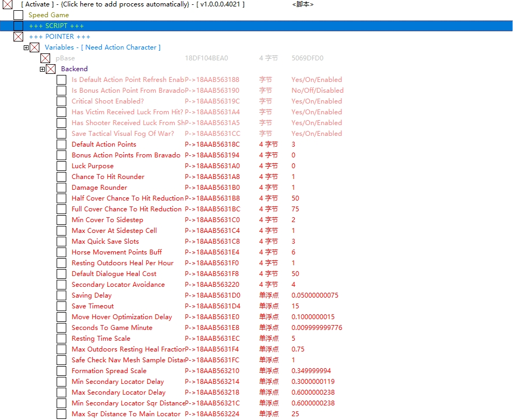Toggle the checkbox next to pBase
Screen dimensions: 525x420
[45, 58]
